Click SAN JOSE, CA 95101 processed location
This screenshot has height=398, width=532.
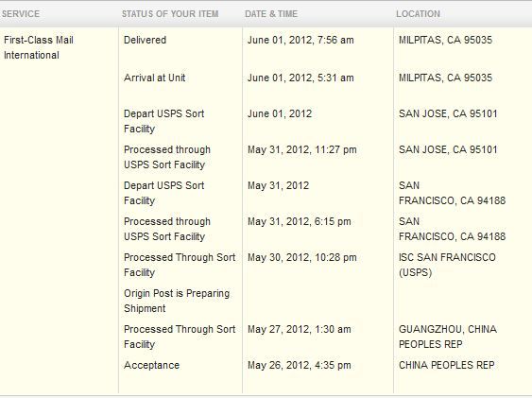pos(448,149)
